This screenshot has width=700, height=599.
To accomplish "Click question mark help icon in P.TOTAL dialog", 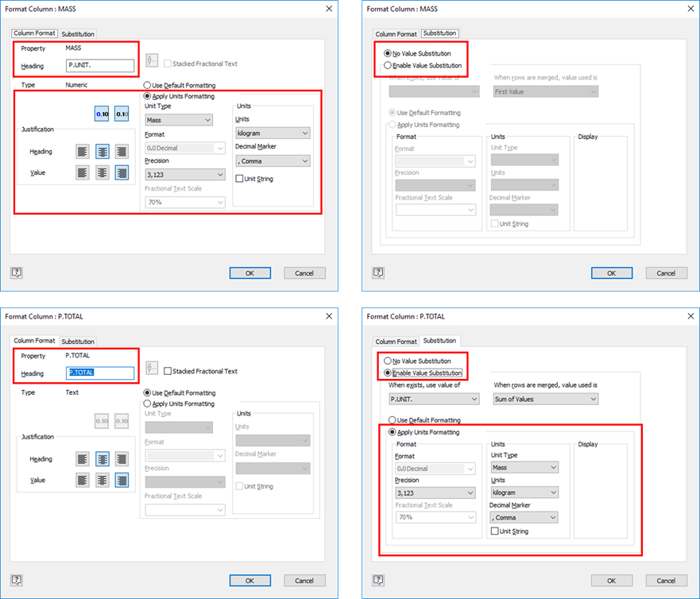I will point(16,580).
